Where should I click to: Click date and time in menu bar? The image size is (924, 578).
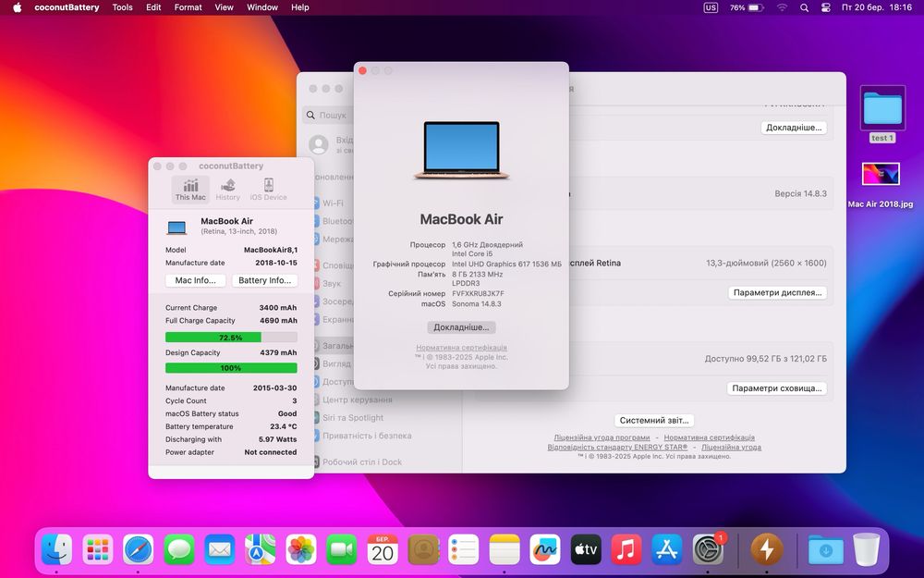[876, 7]
